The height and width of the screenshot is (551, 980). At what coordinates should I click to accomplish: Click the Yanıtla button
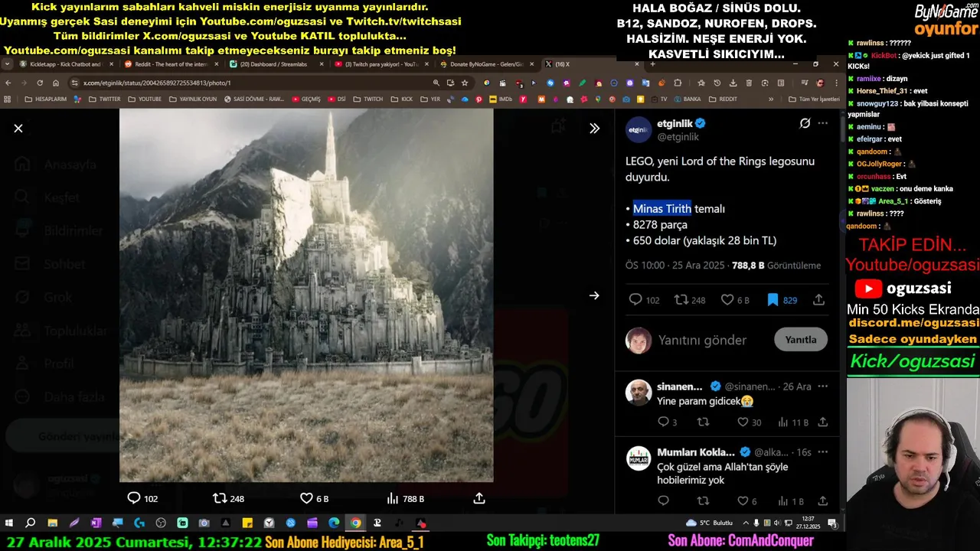tap(801, 340)
